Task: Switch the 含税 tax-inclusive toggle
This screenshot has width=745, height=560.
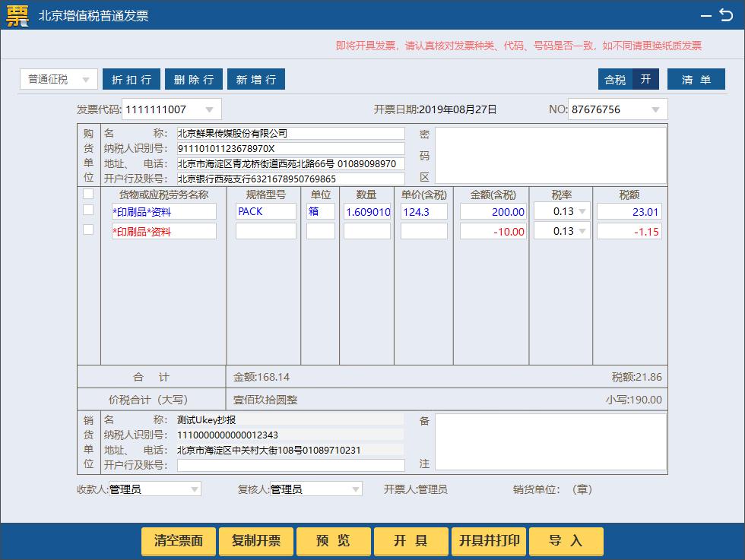Action: [x=615, y=79]
